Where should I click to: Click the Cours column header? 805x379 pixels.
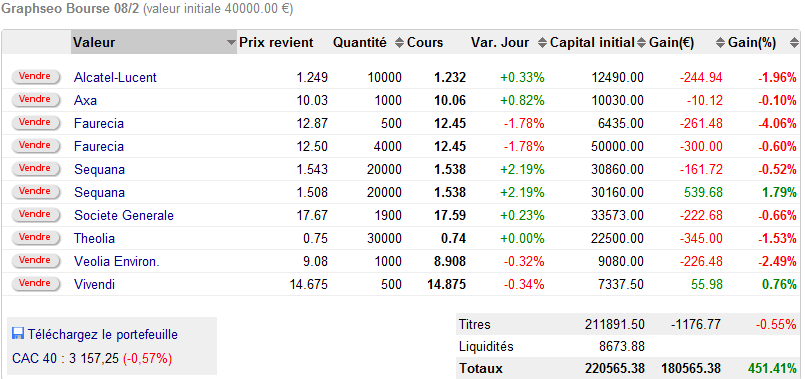tap(425, 43)
